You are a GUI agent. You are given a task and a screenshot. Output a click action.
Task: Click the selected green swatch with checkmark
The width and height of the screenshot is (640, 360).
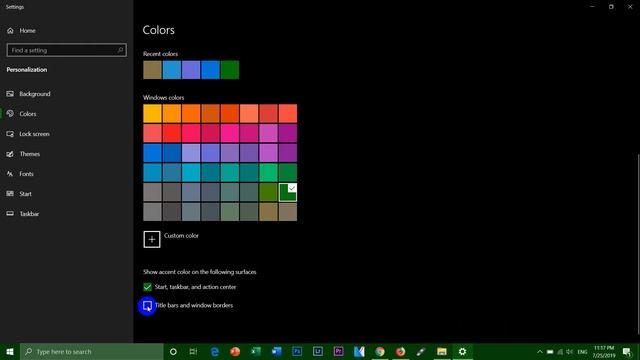click(x=288, y=192)
